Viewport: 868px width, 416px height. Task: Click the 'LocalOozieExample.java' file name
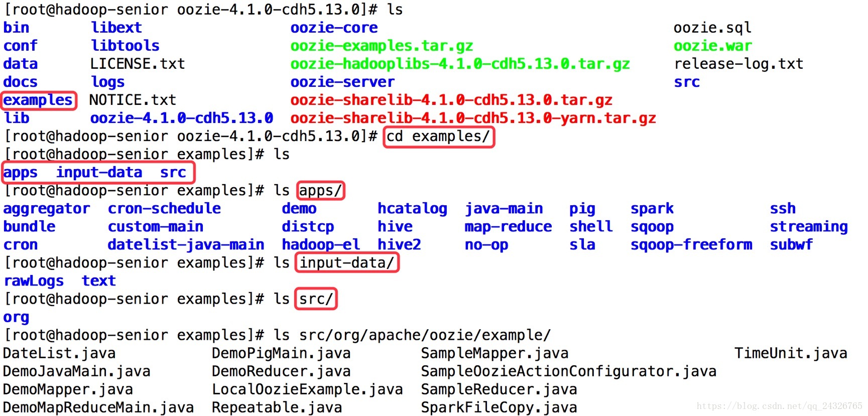pos(307,389)
